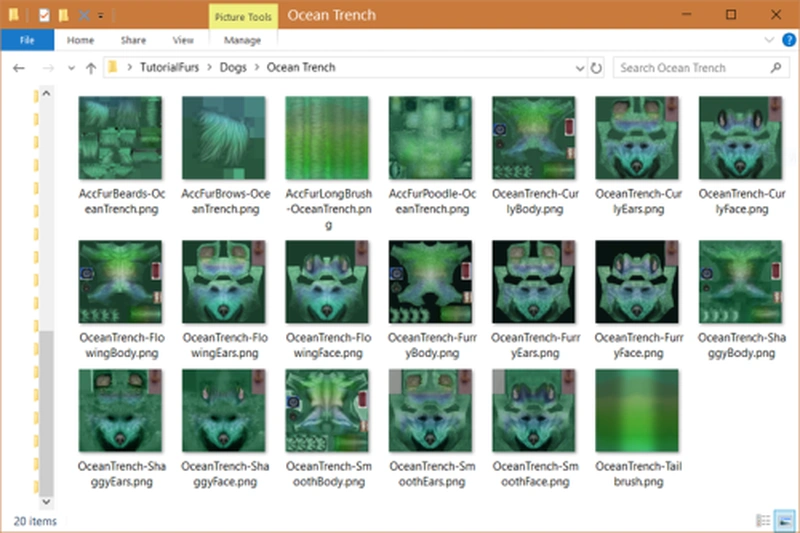Go back with the back arrow
This screenshot has height=533, width=800.
[x=19, y=68]
